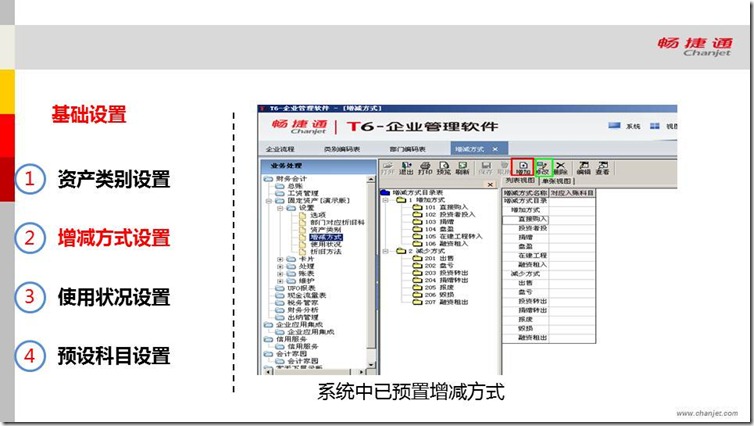Click the 预览 (preview) toolbar icon
Viewport: 754px width, 426px height.
coord(443,168)
